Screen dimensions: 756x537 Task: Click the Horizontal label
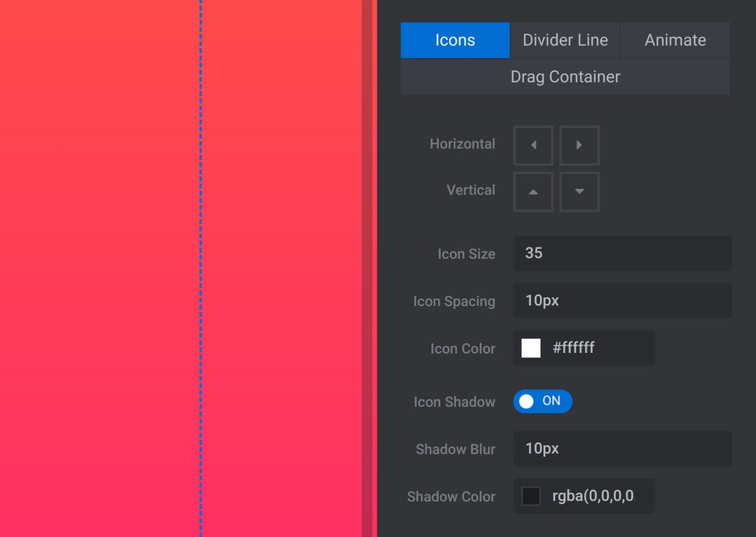462,144
